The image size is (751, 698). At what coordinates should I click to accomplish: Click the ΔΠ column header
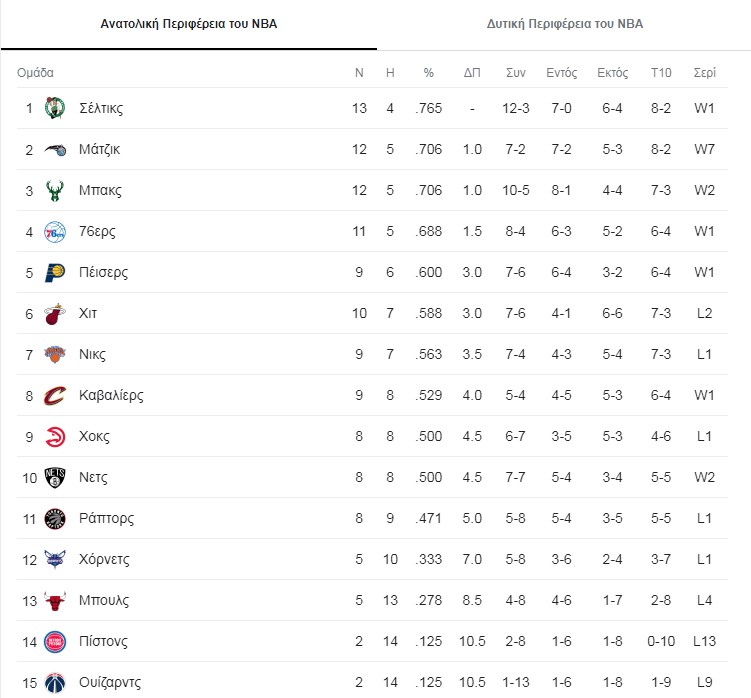472,73
